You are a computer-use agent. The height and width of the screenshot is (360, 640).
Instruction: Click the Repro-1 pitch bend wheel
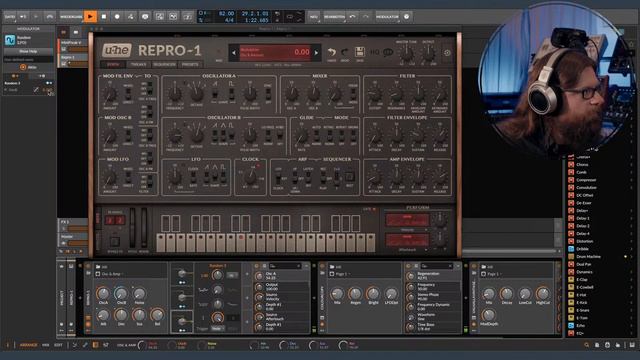(132, 228)
